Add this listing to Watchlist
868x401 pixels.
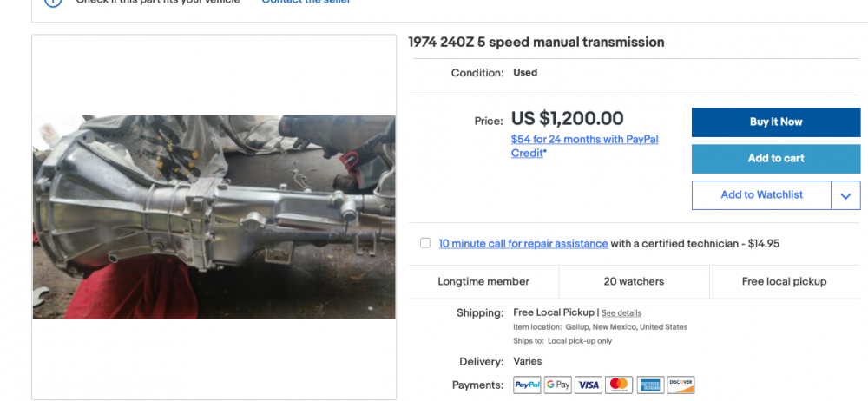click(x=761, y=195)
